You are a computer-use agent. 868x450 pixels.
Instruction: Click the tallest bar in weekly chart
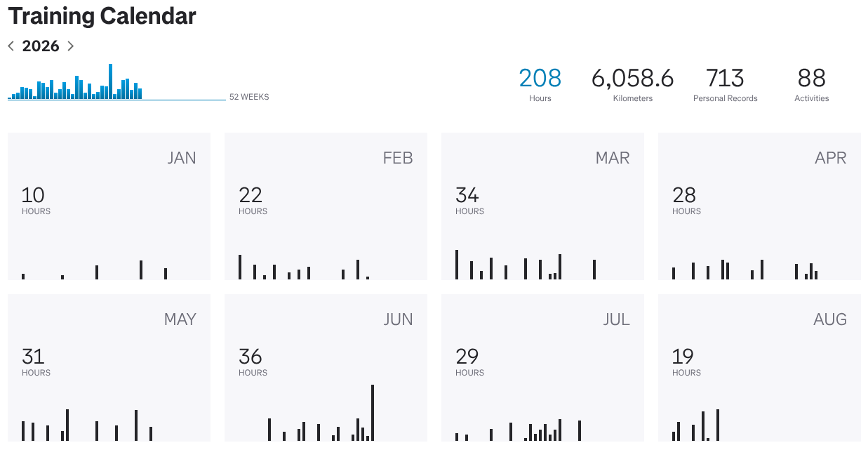click(x=111, y=81)
